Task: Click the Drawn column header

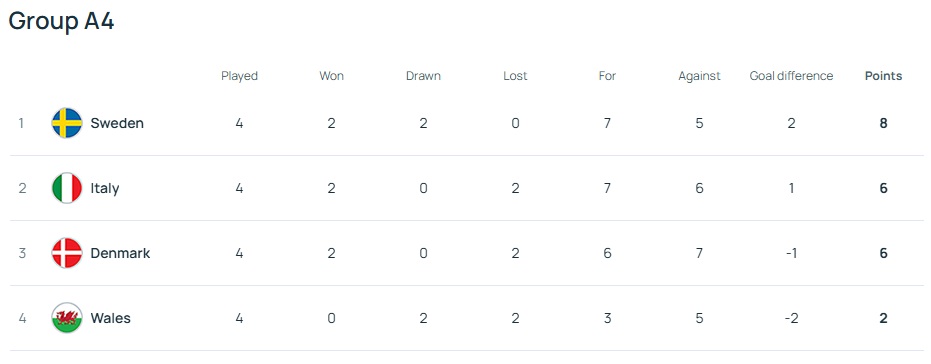Action: pyautogui.click(x=423, y=76)
